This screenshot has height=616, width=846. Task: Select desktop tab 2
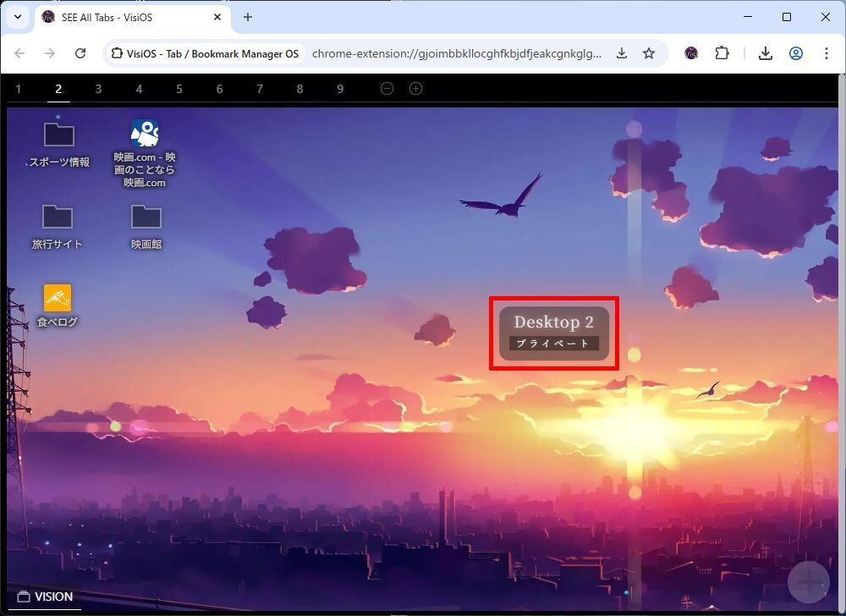[x=58, y=89]
